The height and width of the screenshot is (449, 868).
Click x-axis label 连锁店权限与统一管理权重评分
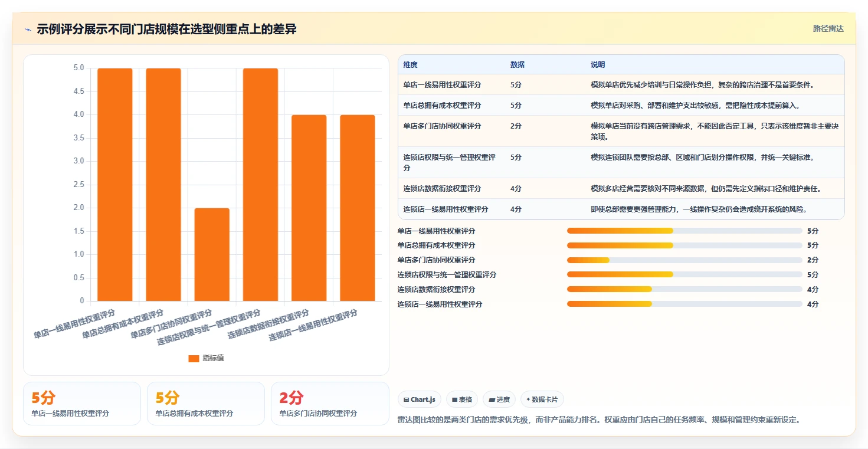click(208, 327)
